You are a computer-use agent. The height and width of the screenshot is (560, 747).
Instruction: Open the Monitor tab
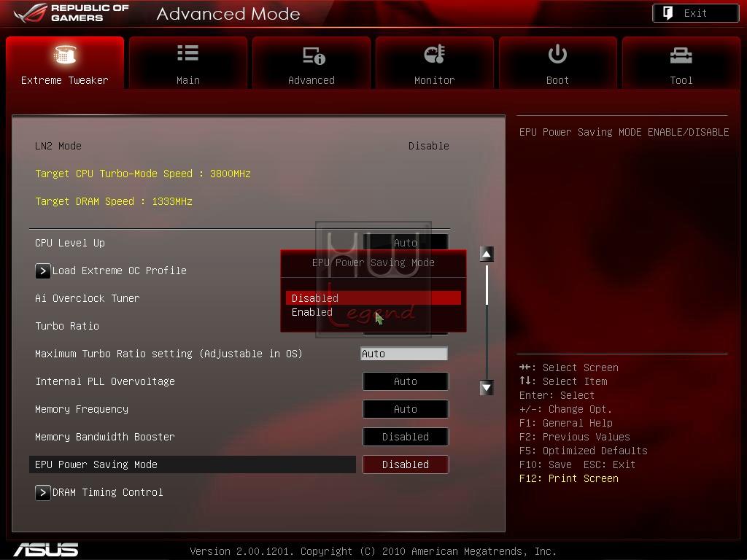(x=435, y=63)
